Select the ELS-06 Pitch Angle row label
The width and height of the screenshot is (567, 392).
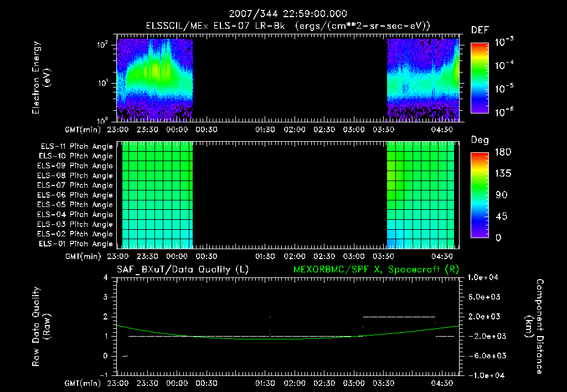75,195
